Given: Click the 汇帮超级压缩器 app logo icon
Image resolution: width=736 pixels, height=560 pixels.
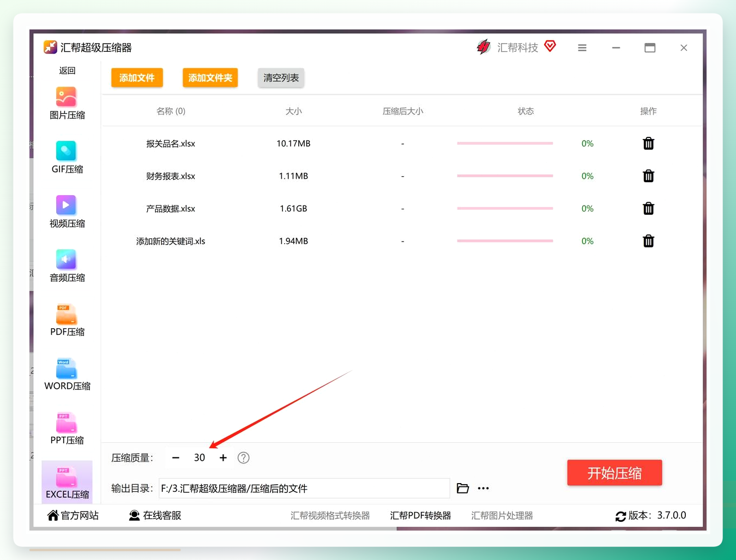Looking at the screenshot, I should tap(50, 47).
